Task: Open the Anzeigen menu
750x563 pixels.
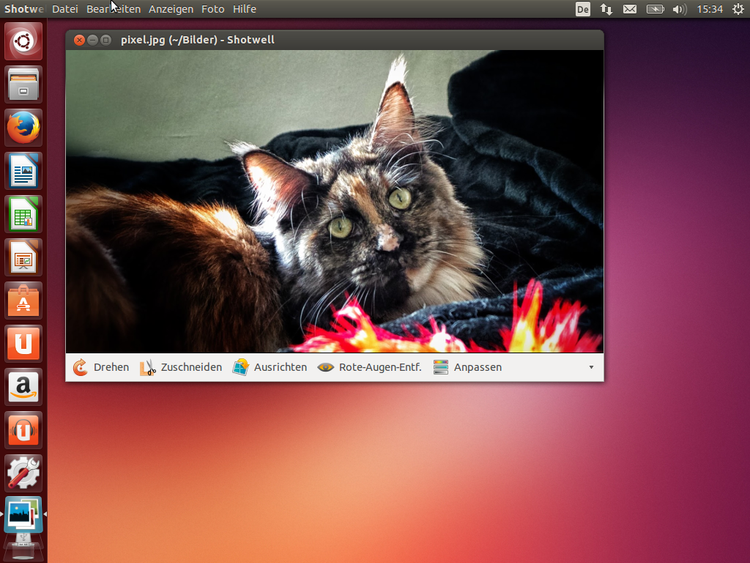Action: tap(171, 9)
